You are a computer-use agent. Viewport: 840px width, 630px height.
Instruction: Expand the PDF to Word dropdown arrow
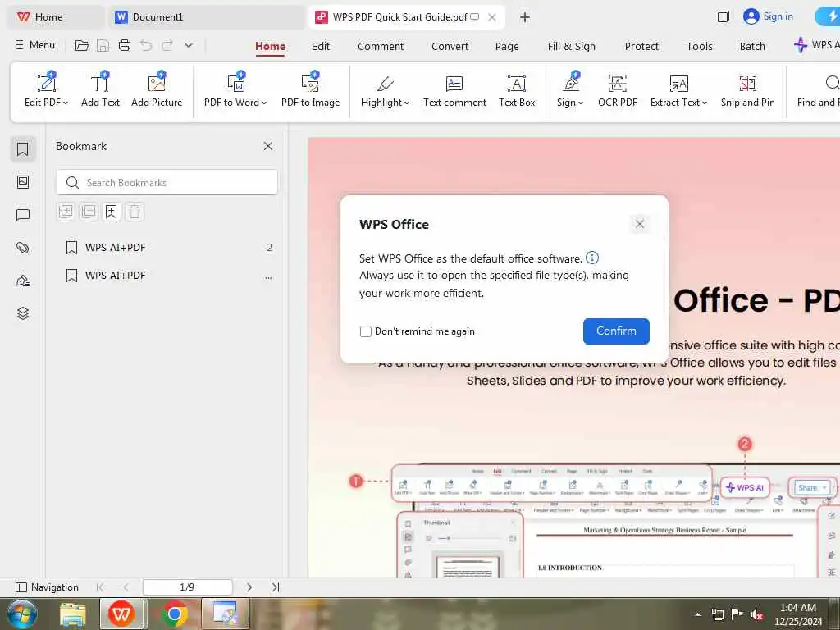264,103
